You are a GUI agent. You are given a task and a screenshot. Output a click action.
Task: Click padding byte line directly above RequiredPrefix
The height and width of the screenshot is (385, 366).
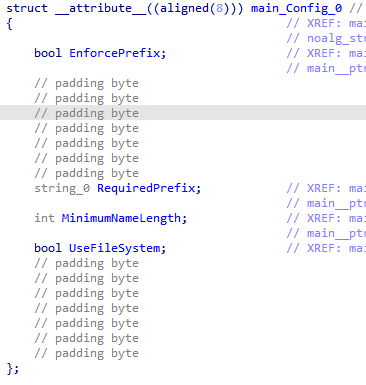[86, 173]
